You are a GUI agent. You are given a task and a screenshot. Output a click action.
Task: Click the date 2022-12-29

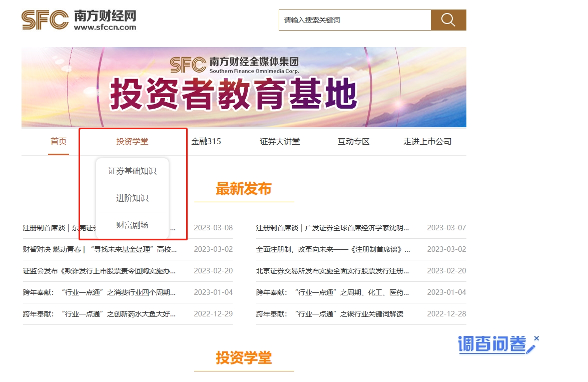click(x=213, y=314)
